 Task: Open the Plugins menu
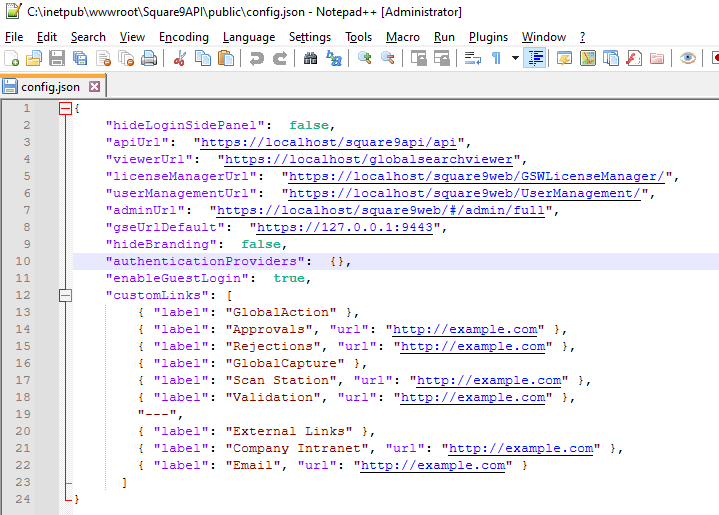tap(488, 37)
